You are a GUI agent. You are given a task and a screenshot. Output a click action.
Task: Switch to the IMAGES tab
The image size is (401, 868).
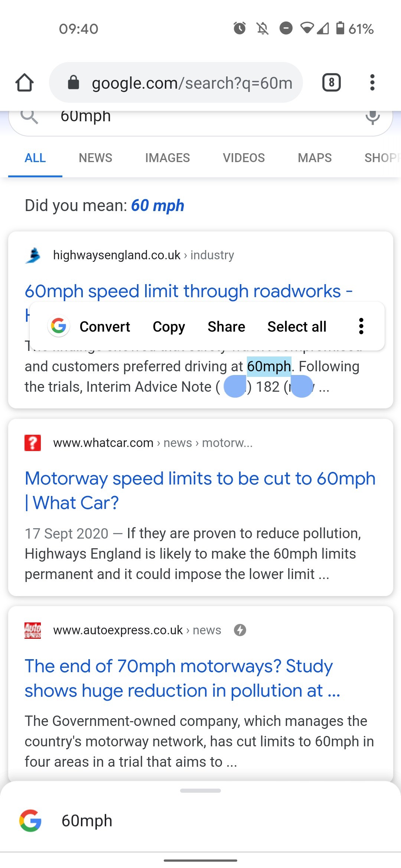[167, 158]
